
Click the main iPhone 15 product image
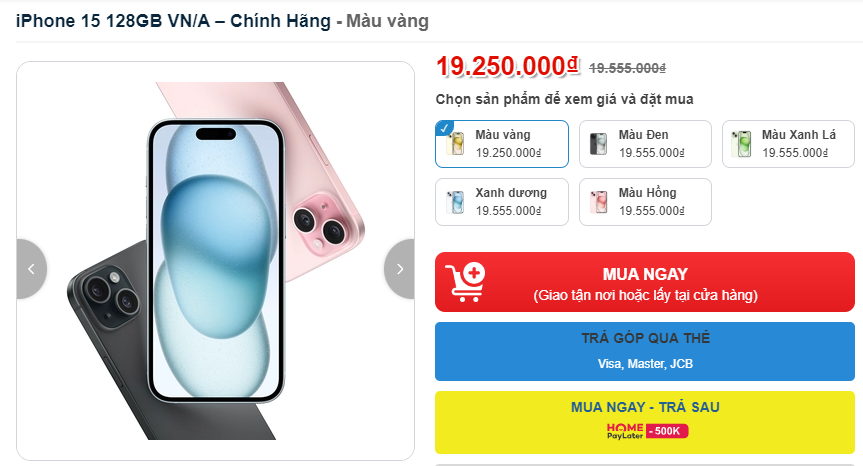point(215,261)
